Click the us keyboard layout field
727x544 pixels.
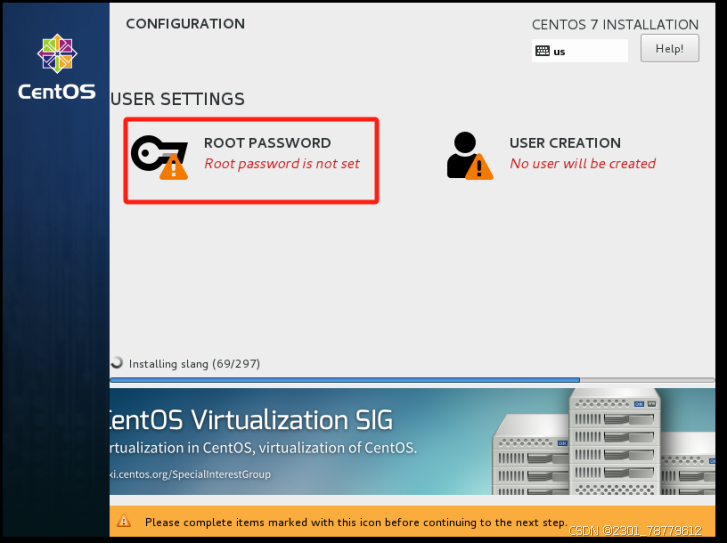coord(580,51)
